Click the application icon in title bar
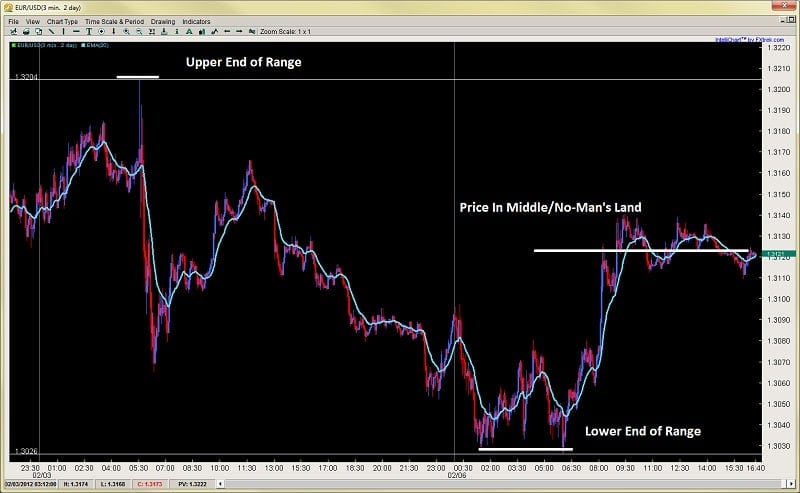800x493 pixels. pyautogui.click(x=9, y=7)
